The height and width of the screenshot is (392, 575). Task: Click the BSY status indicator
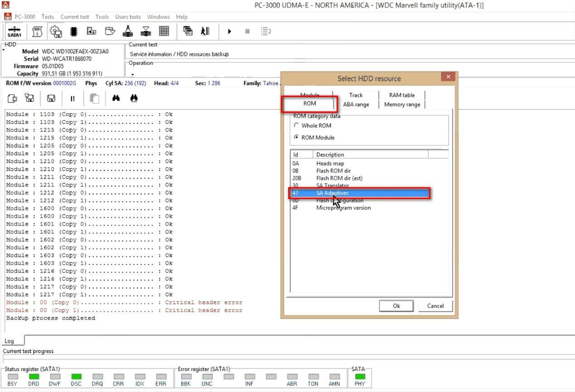coord(13,377)
